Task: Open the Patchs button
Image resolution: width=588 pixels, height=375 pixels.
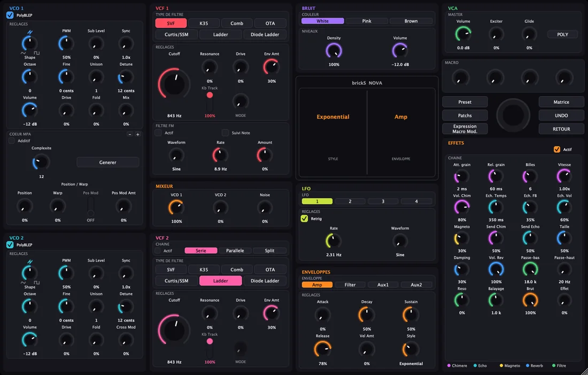Action: [465, 115]
